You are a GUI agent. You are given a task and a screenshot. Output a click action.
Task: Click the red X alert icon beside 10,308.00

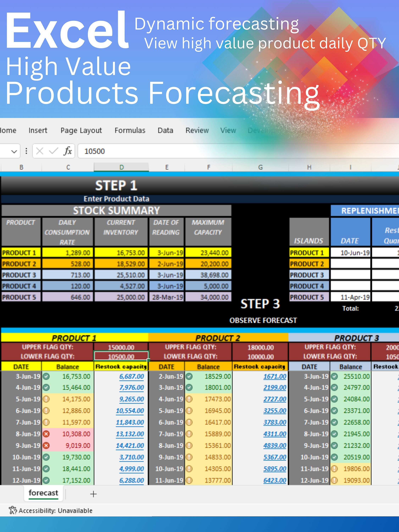(46, 434)
